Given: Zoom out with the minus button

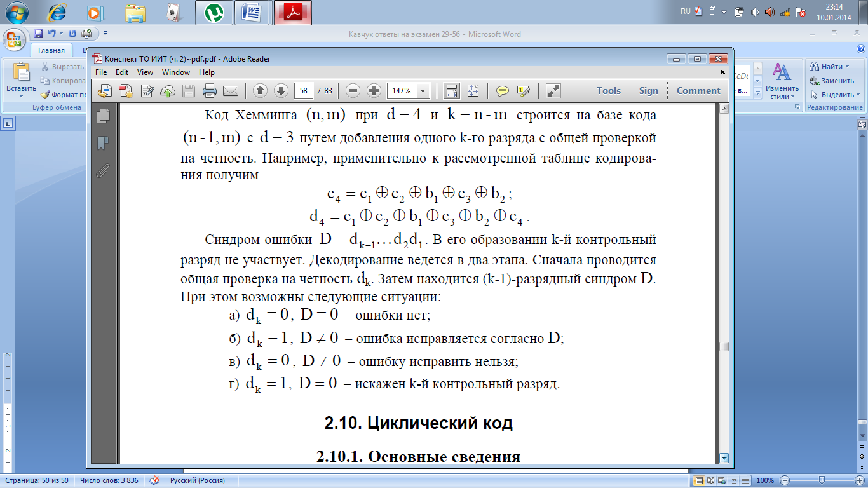Looking at the screenshot, I should 353,91.
